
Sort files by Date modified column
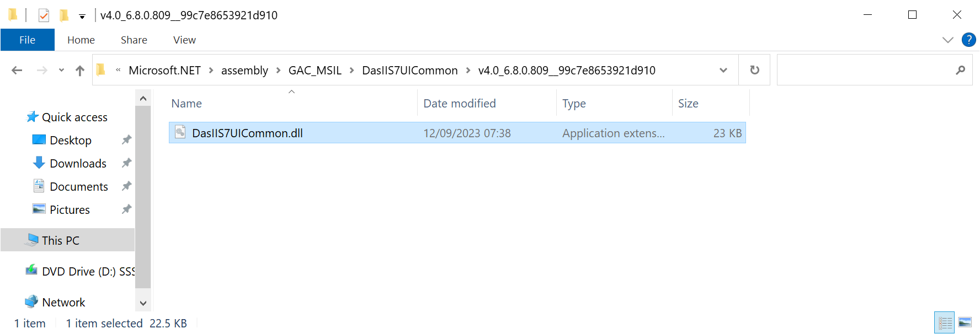point(460,104)
